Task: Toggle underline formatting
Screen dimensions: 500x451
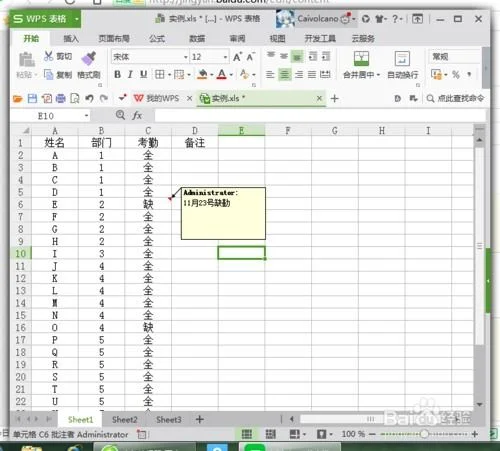Action: click(x=143, y=74)
